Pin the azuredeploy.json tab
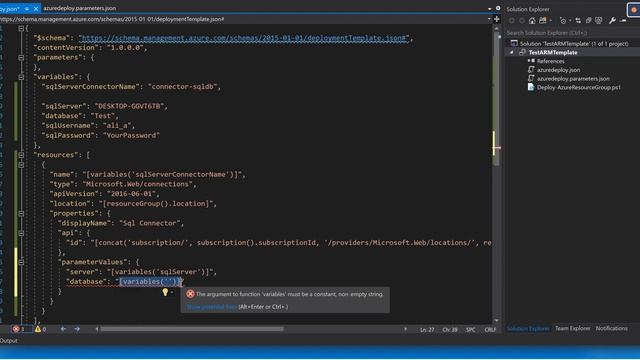640x360 pixels. point(27,9)
